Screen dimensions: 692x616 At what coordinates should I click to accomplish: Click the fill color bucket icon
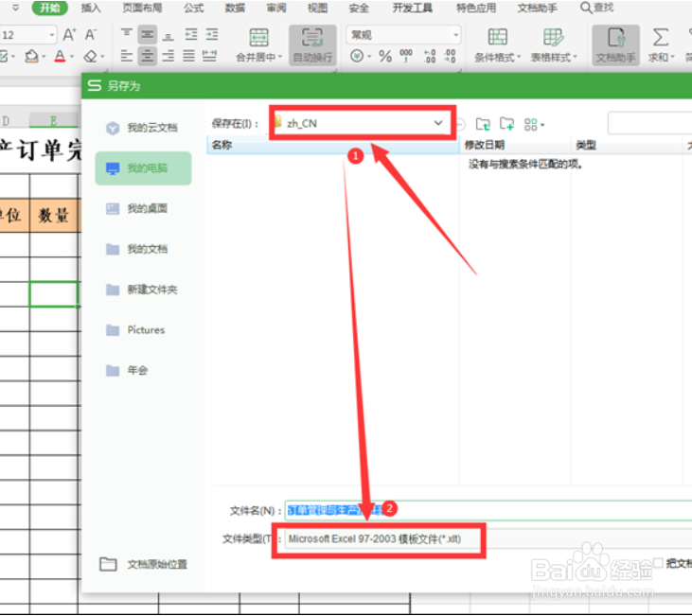pos(31,56)
